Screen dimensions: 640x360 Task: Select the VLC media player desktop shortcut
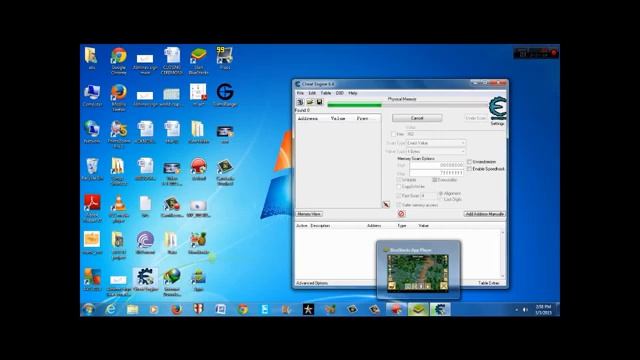coord(119,209)
